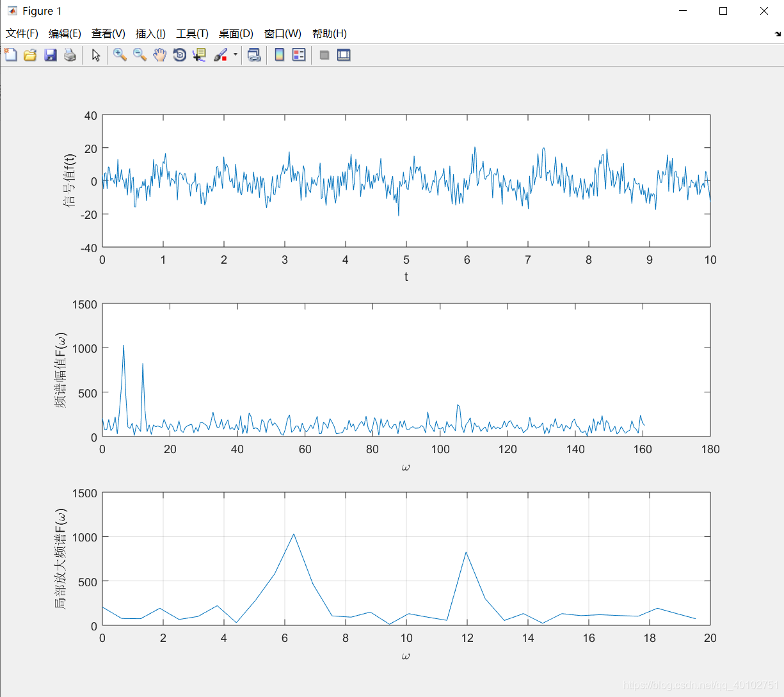Activate the Zoom Out tool

pyautogui.click(x=140, y=55)
